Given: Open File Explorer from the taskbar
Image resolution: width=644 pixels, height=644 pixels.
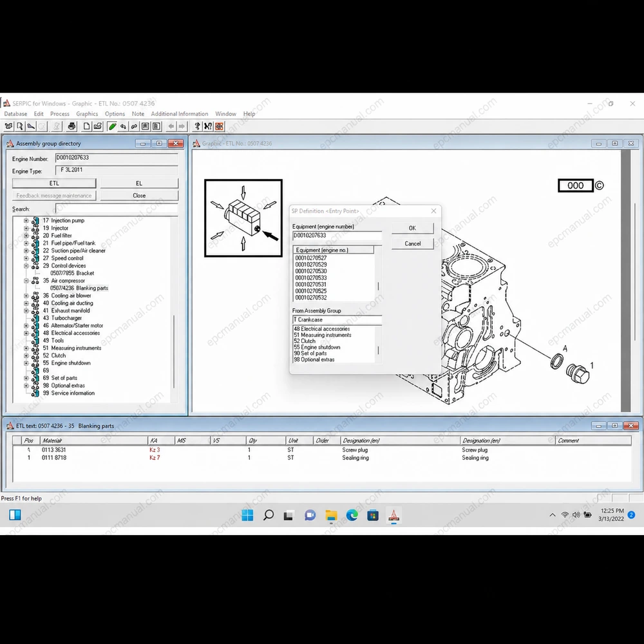Looking at the screenshot, I should coord(331,515).
